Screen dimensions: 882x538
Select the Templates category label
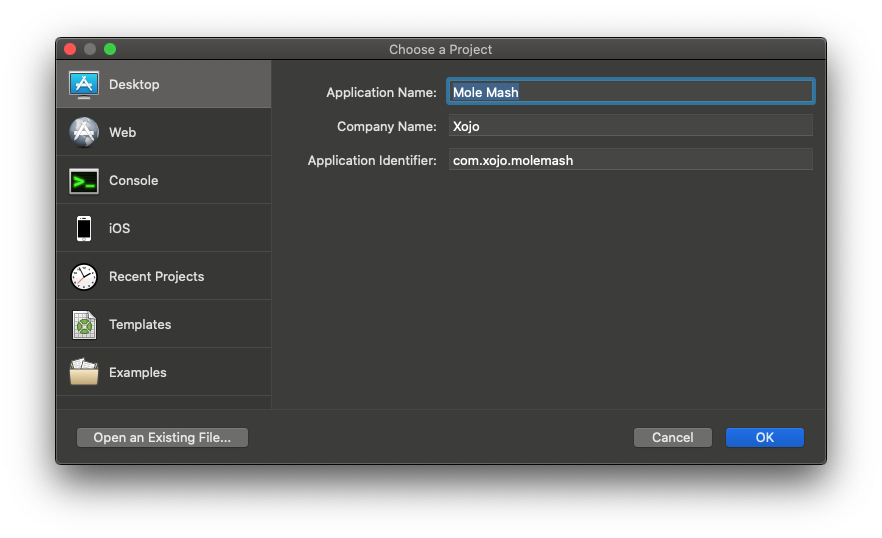[140, 325]
